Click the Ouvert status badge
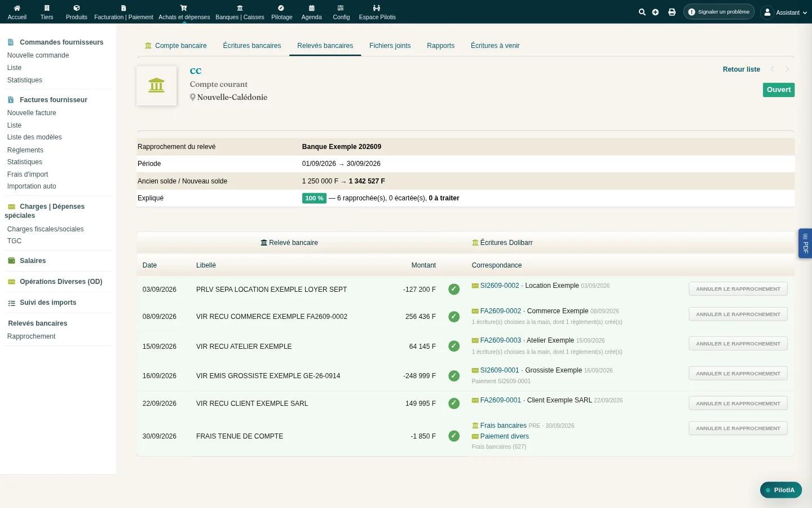The width and height of the screenshot is (812, 508). tap(779, 90)
